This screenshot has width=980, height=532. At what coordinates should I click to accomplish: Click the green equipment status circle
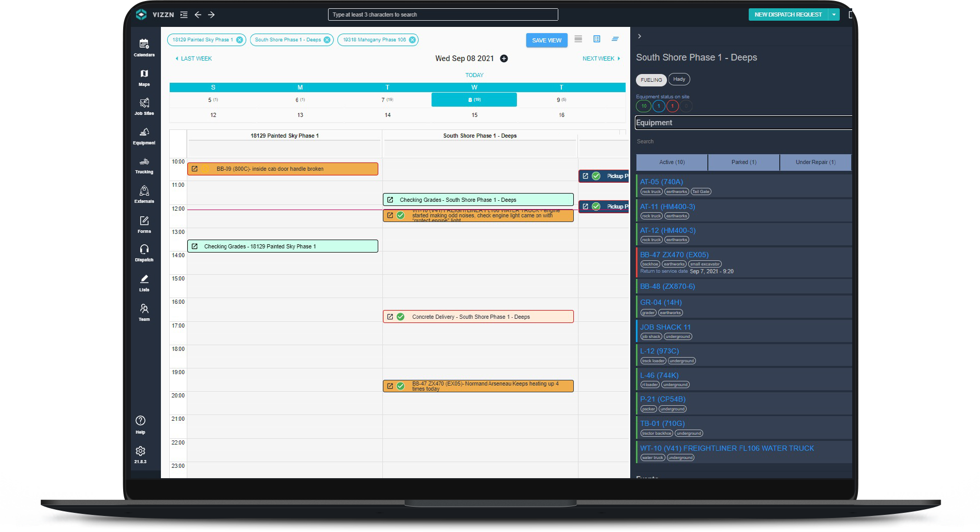click(x=644, y=106)
